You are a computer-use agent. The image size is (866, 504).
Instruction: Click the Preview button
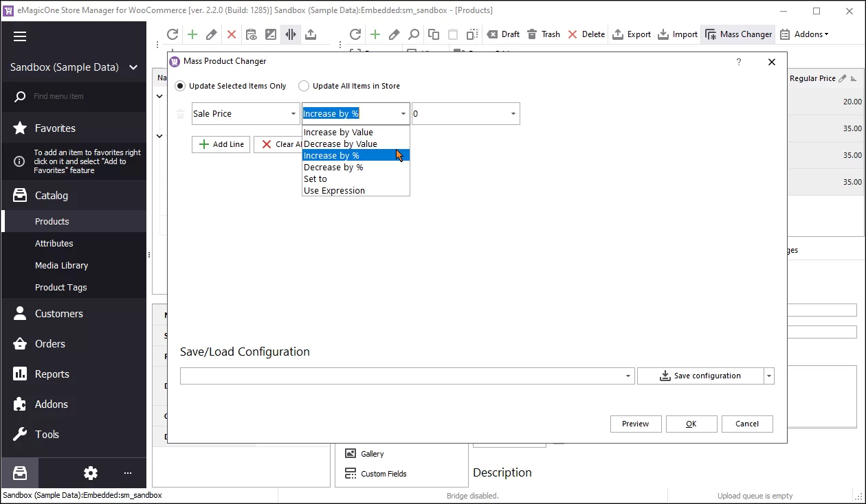click(x=635, y=424)
